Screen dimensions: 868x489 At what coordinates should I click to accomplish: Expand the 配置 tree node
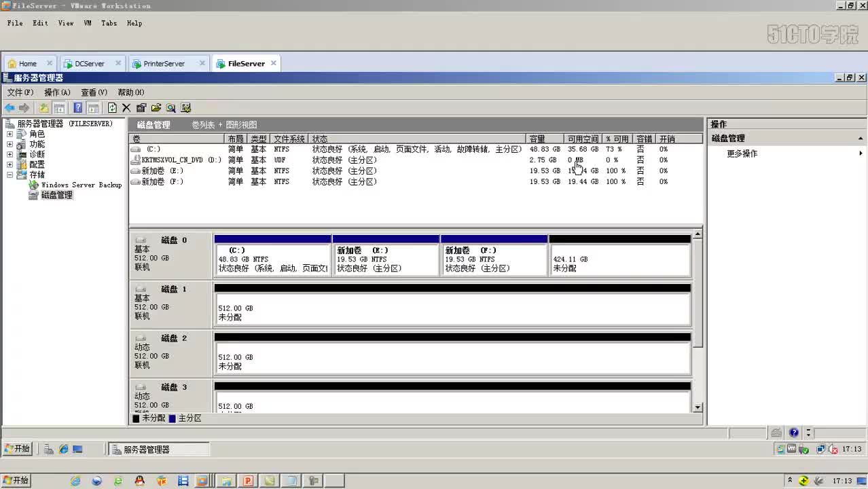[10, 164]
